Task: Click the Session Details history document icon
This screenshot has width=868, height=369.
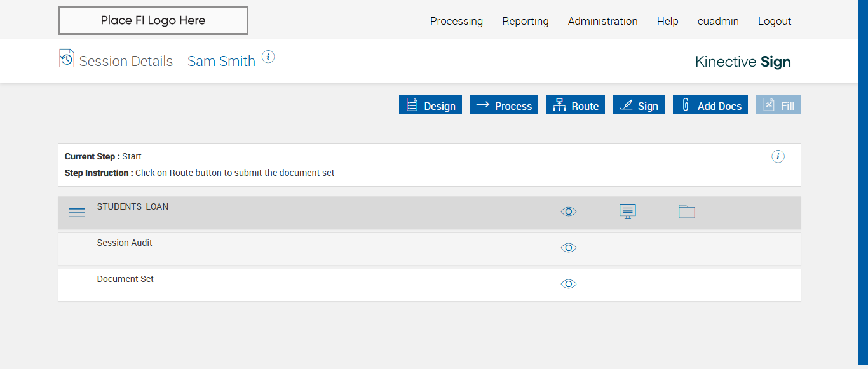Action: tap(67, 58)
